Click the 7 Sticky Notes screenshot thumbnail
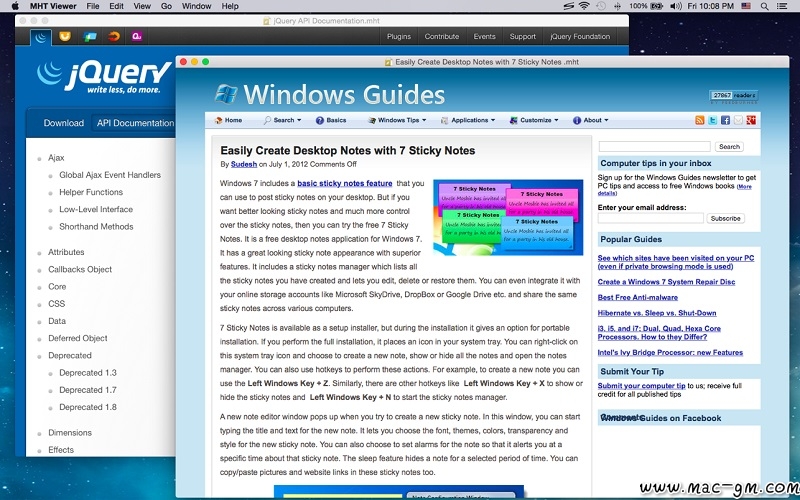The height and width of the screenshot is (500, 800). [508, 217]
